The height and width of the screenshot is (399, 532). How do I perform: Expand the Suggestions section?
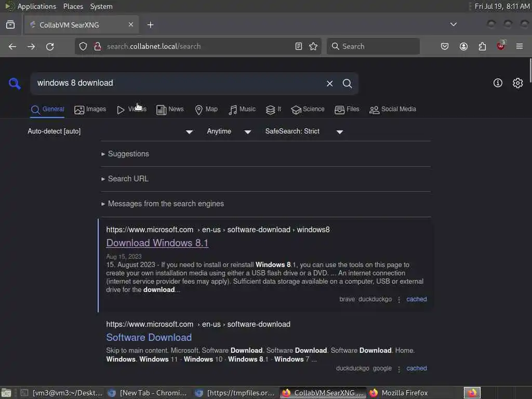[125, 154]
